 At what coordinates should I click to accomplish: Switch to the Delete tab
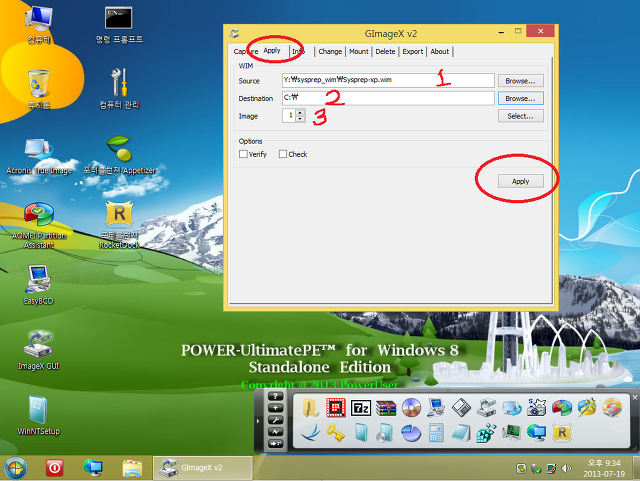[x=385, y=51]
